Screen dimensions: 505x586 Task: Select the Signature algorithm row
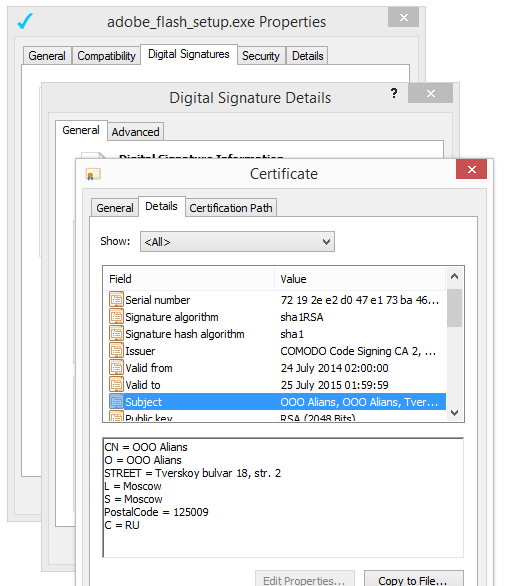coord(275,317)
